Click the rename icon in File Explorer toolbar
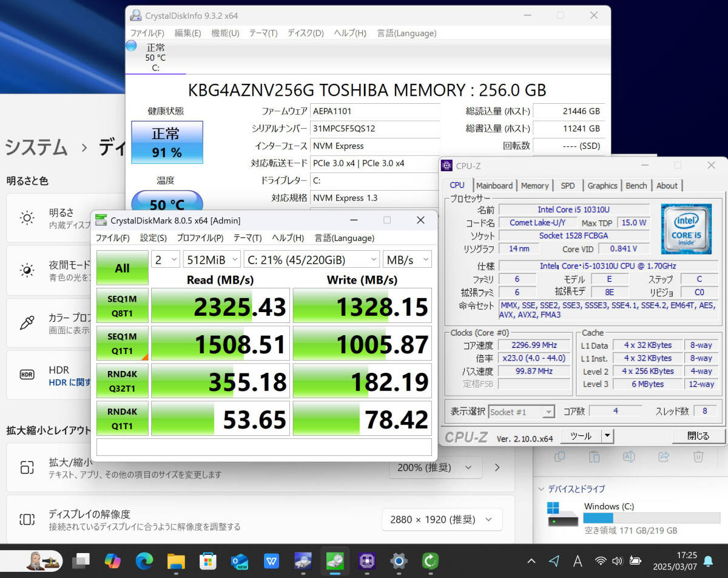Screen dimensions: 728x578 (629, 456)
